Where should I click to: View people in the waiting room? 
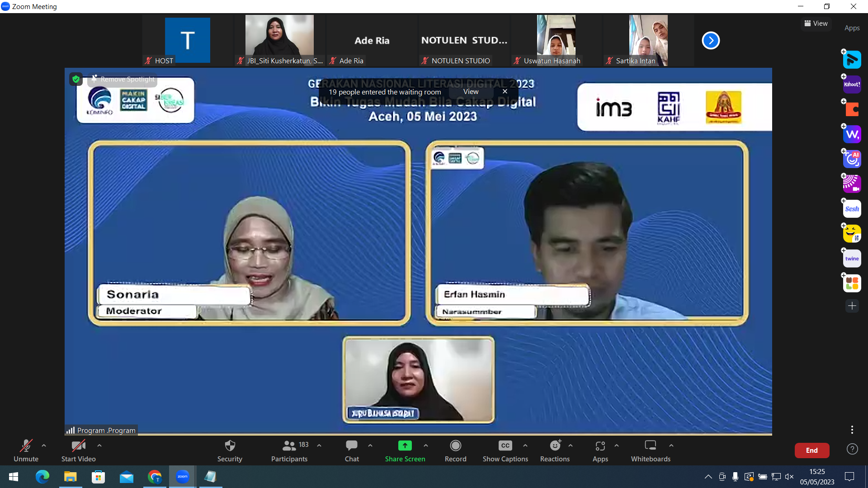pos(471,92)
